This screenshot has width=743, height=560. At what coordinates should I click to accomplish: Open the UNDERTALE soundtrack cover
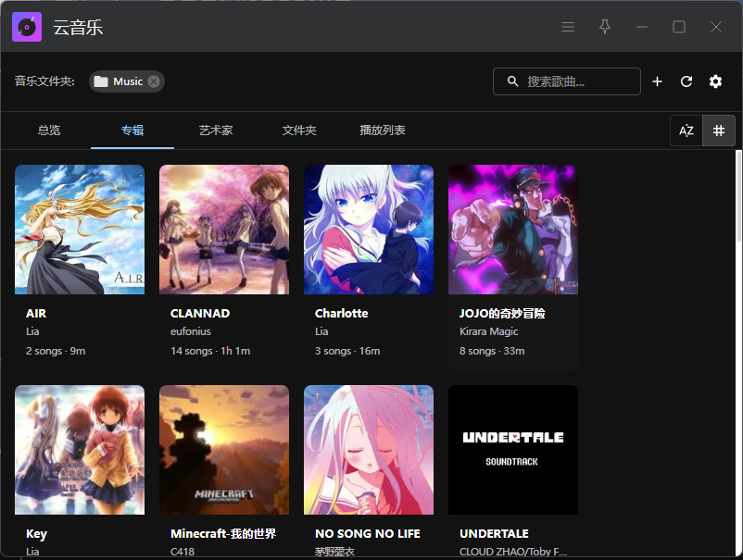513,450
